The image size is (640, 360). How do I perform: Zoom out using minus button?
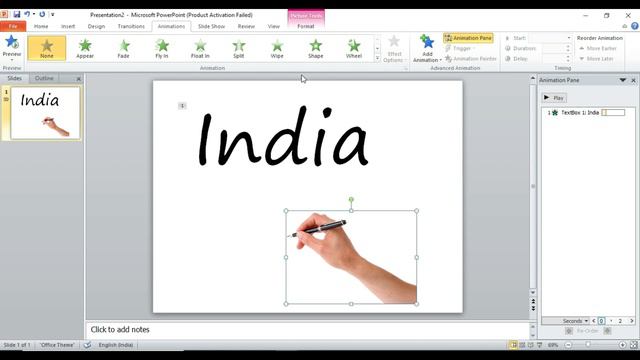click(568, 345)
